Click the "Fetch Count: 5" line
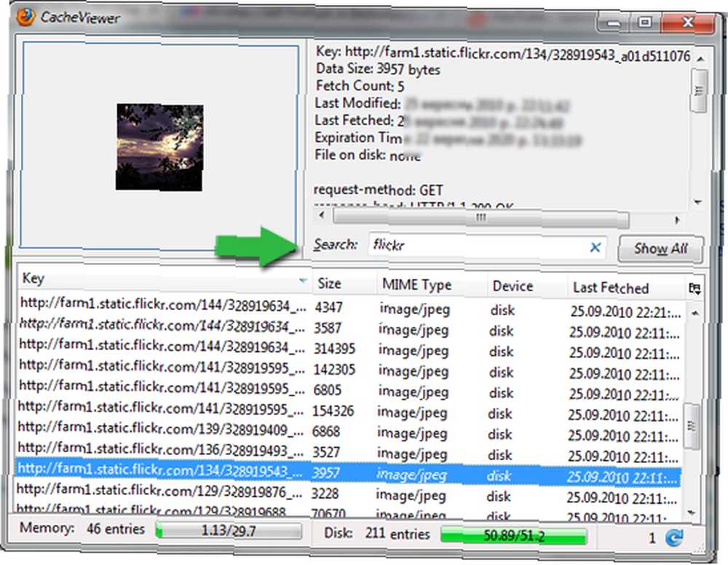 point(360,86)
